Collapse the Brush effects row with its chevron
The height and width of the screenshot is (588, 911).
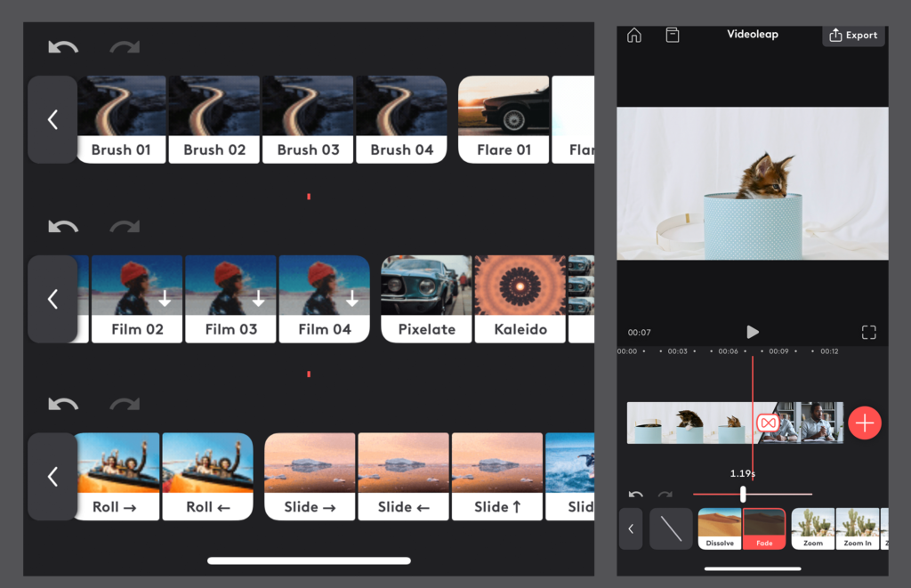(52, 119)
